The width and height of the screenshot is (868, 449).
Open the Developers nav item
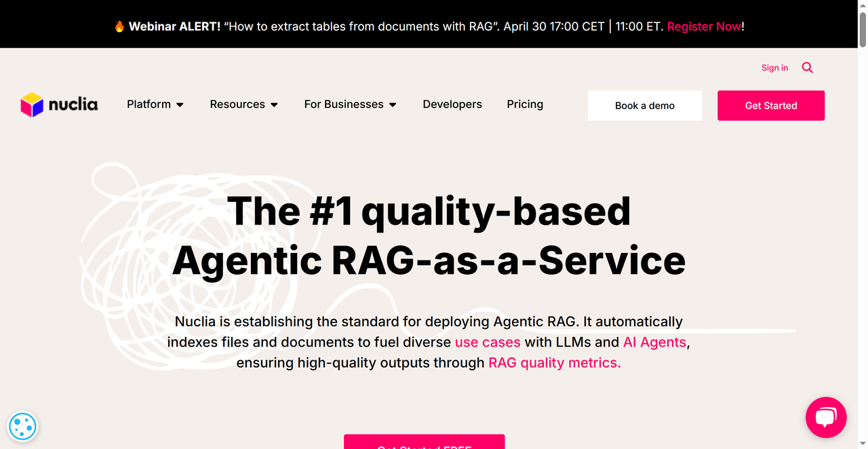point(452,104)
